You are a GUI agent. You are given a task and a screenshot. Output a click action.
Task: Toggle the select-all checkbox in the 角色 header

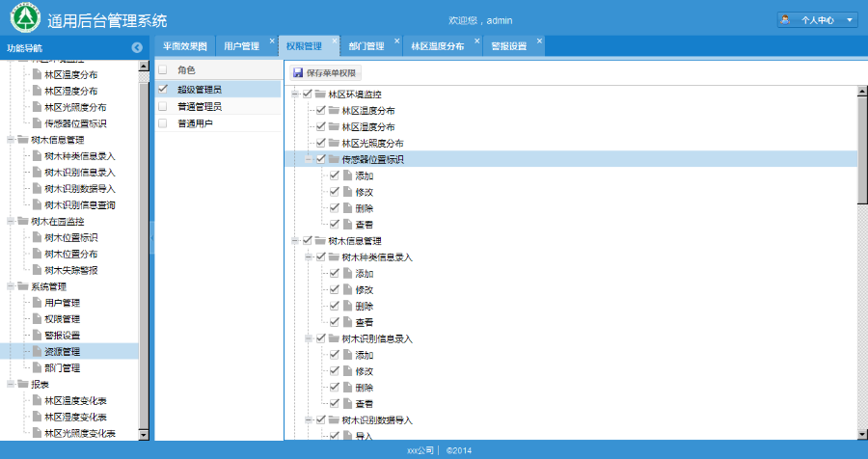[x=163, y=69]
